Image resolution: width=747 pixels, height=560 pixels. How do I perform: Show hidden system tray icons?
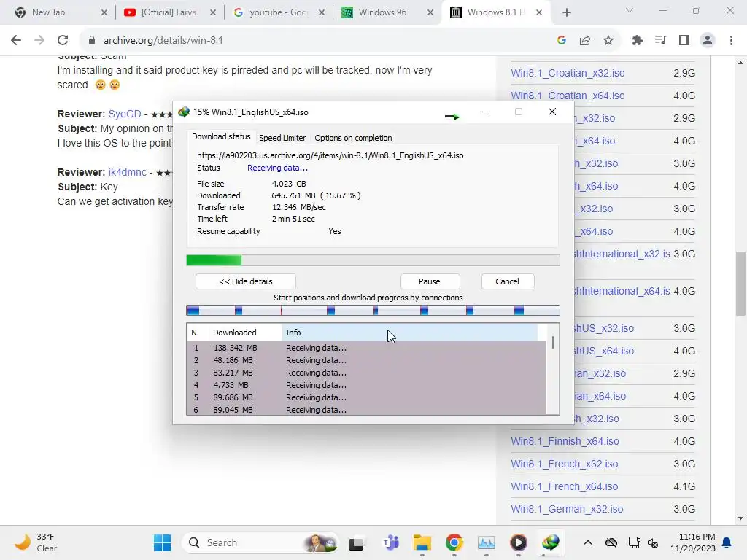tap(588, 542)
